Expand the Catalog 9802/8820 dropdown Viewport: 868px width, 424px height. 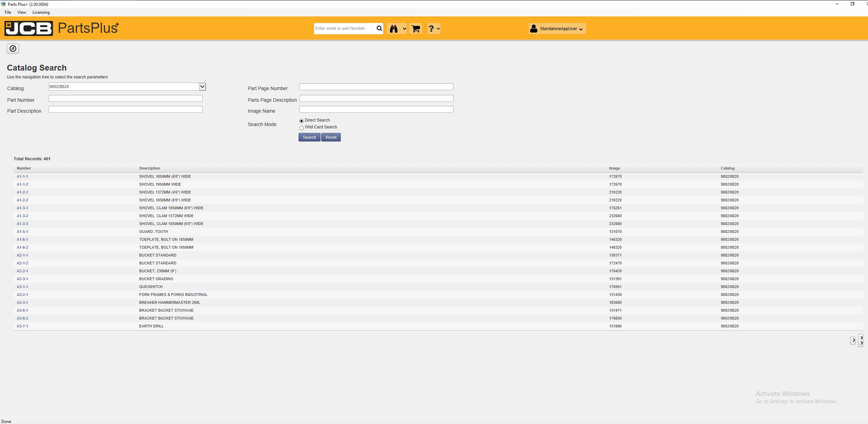tap(202, 87)
